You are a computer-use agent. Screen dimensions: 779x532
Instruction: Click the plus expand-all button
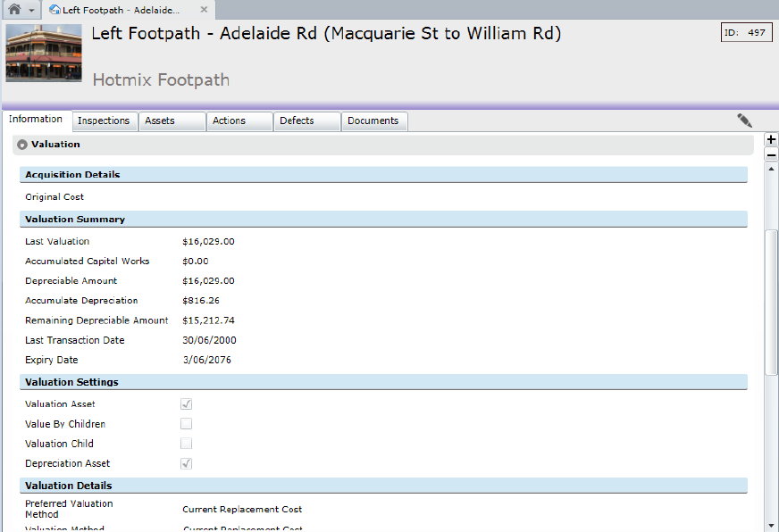[771, 139]
